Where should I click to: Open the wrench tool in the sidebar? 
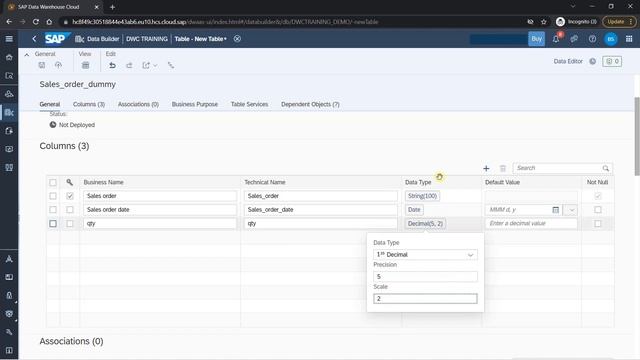[9, 332]
